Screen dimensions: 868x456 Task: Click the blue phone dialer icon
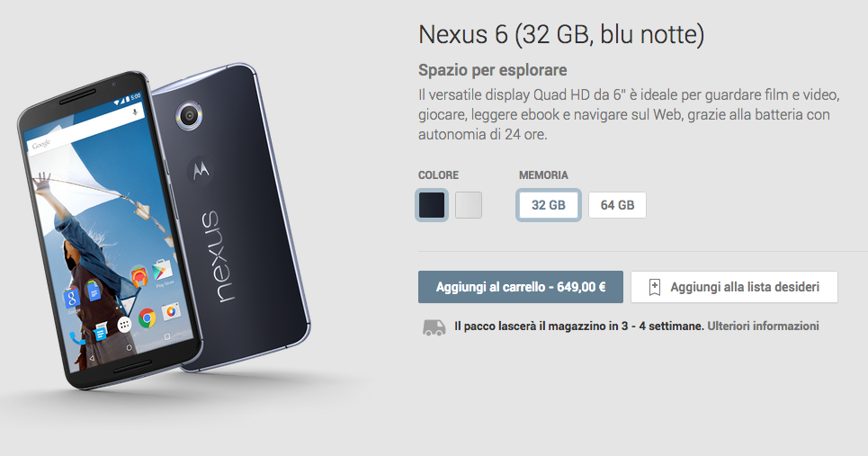coord(77,337)
